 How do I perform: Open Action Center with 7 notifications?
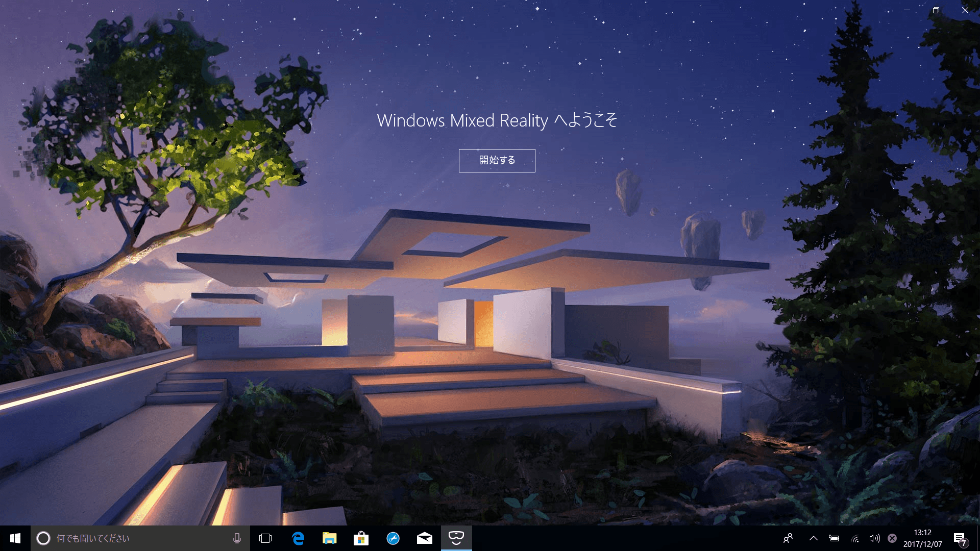961,538
